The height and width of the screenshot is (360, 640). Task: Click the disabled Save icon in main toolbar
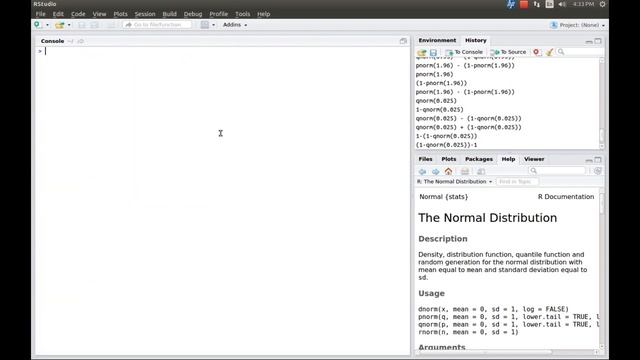coord(82,25)
